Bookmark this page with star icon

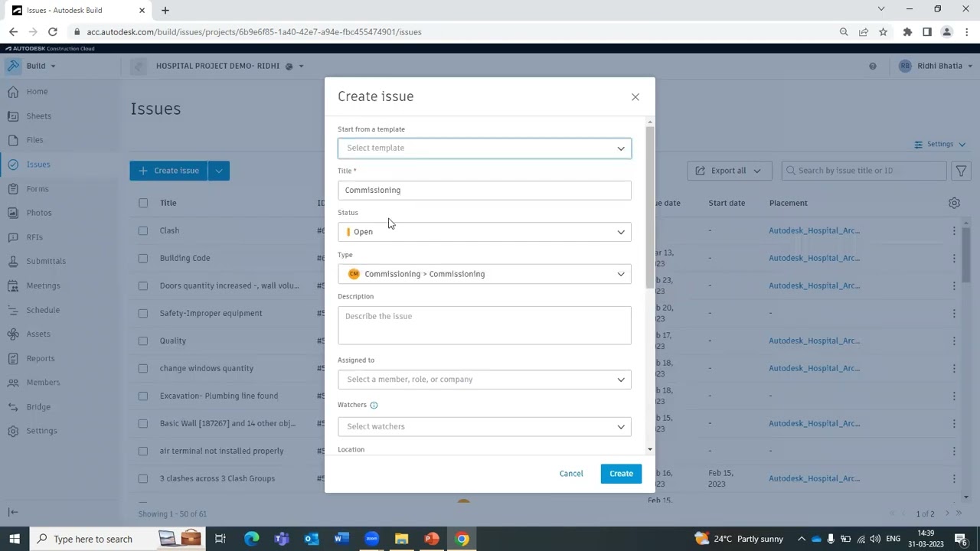point(883,32)
